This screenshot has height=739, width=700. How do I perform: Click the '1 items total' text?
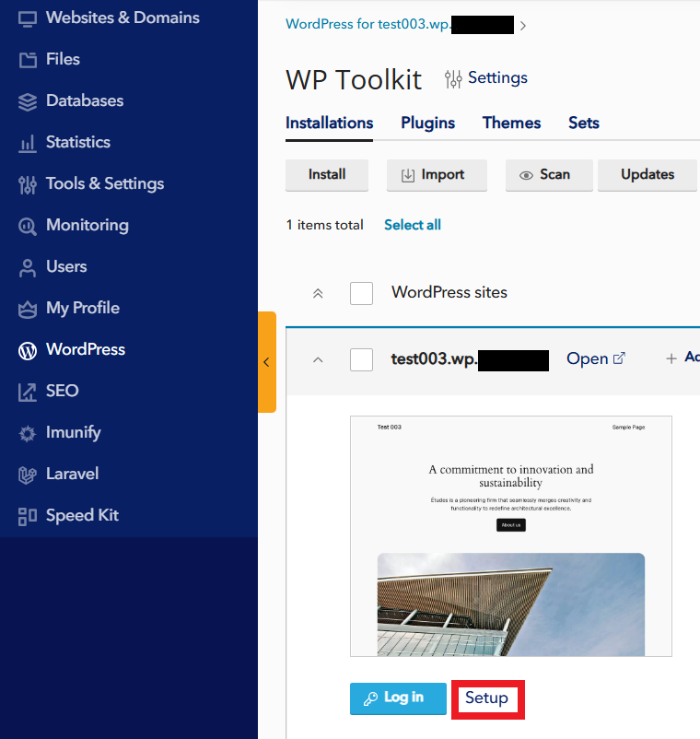[x=324, y=225]
